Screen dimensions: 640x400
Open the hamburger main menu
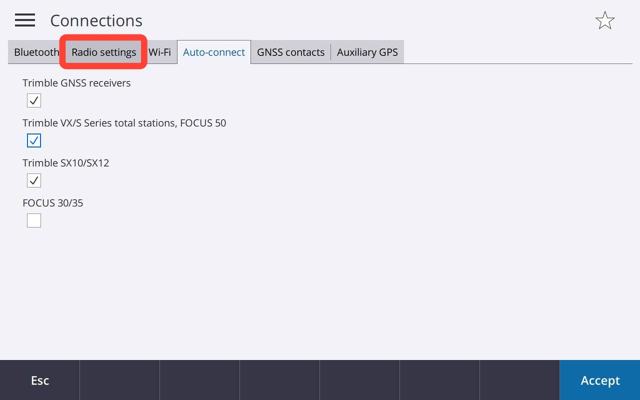pyautogui.click(x=25, y=20)
